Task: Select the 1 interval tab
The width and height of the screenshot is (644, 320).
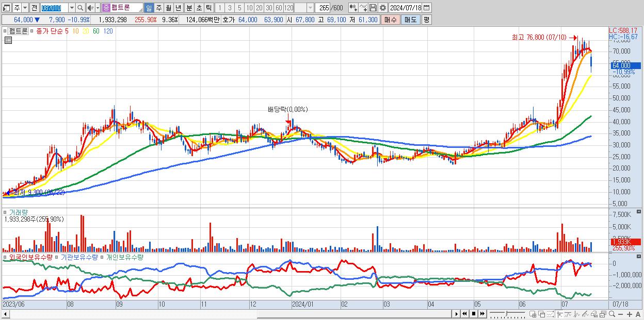Action: tap(220, 8)
